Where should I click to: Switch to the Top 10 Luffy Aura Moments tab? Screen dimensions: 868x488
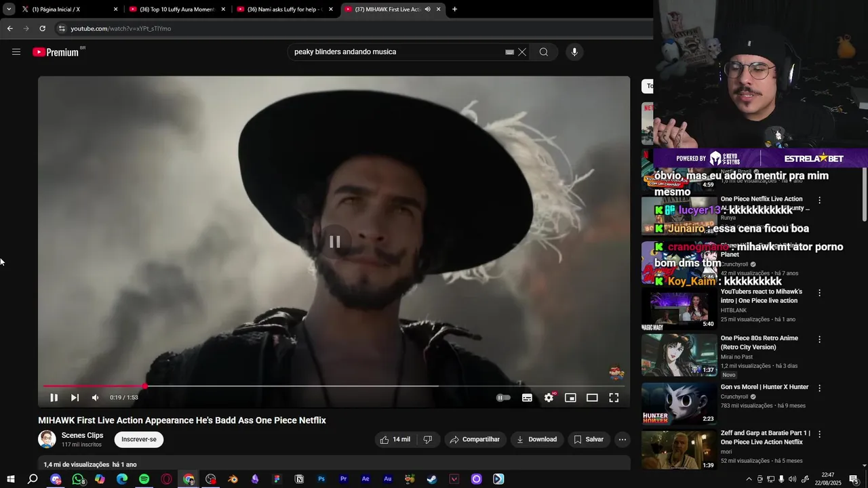[x=177, y=9]
